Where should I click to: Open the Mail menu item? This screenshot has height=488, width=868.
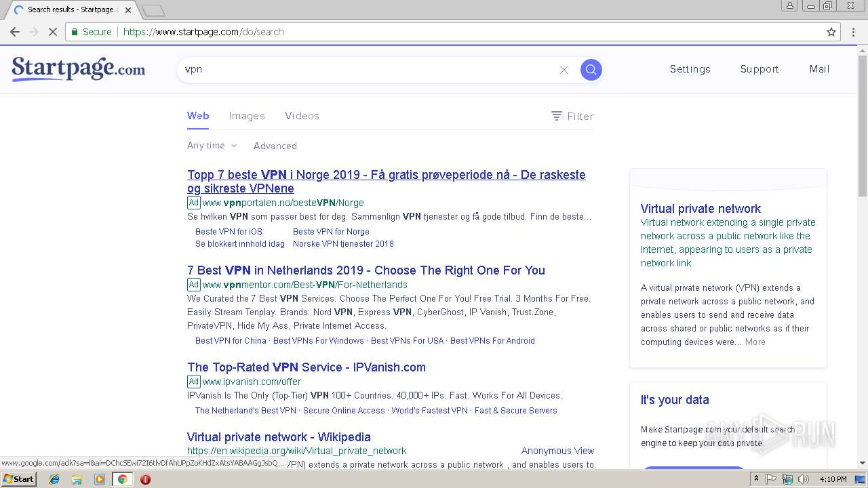(x=819, y=69)
